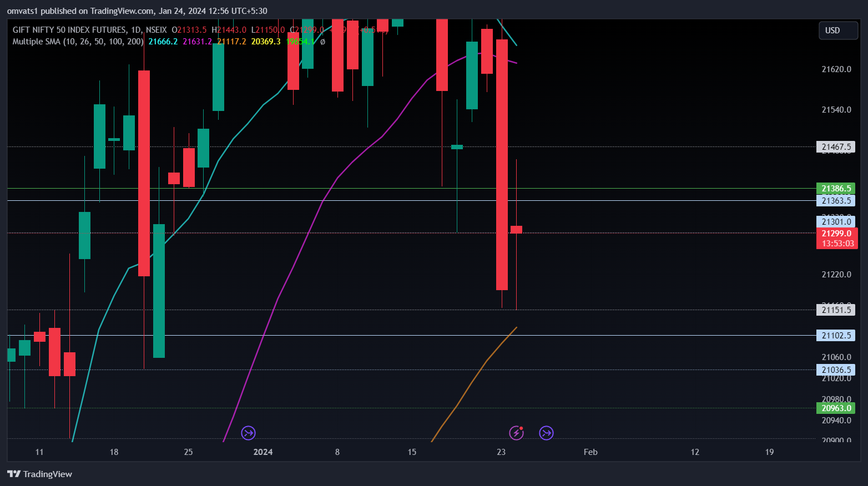
Task: Click the 20940.0 price axis value
Action: pyautogui.click(x=836, y=421)
